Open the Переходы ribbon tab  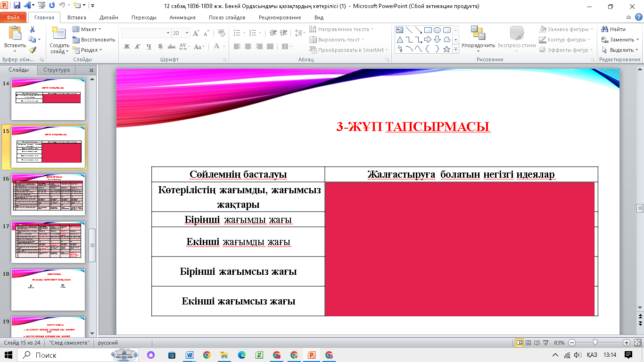pyautogui.click(x=144, y=17)
